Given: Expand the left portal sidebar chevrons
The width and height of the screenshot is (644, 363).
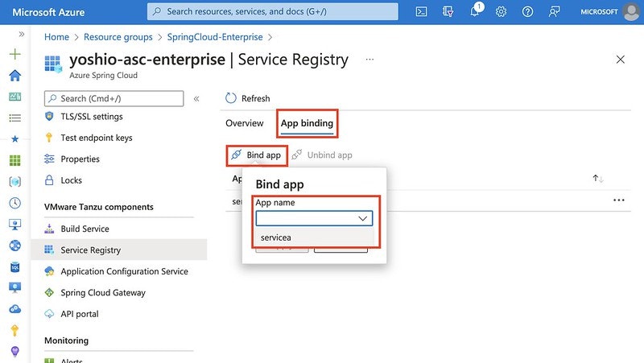Looking at the screenshot, I should pyautogui.click(x=22, y=34).
